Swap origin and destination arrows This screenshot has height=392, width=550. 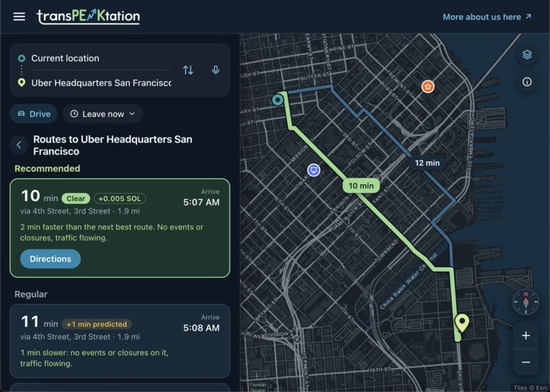tap(188, 70)
